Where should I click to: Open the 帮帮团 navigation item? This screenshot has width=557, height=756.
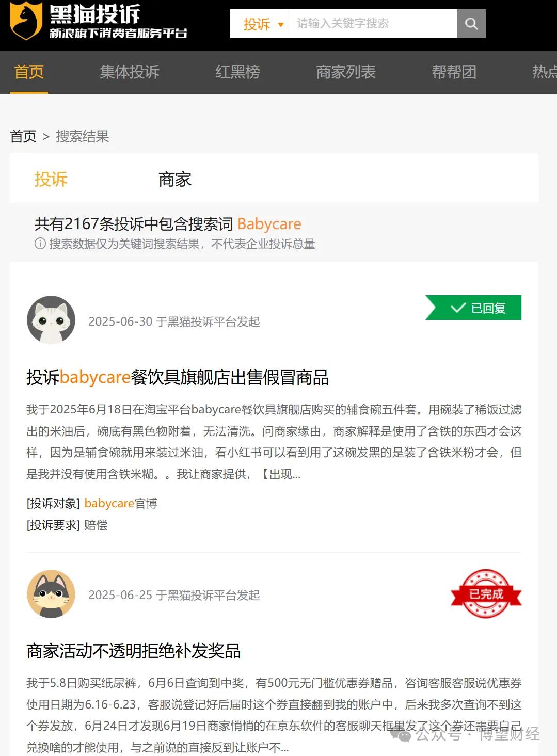(x=454, y=72)
